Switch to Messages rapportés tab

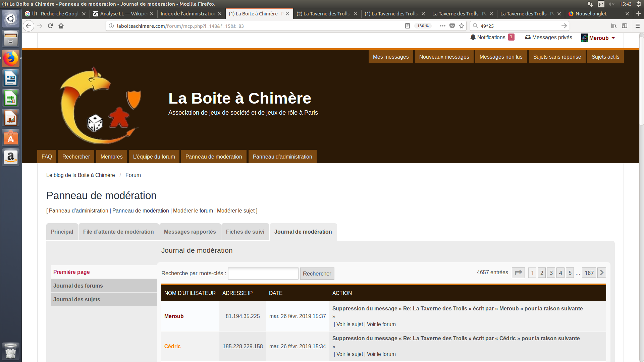tap(190, 232)
